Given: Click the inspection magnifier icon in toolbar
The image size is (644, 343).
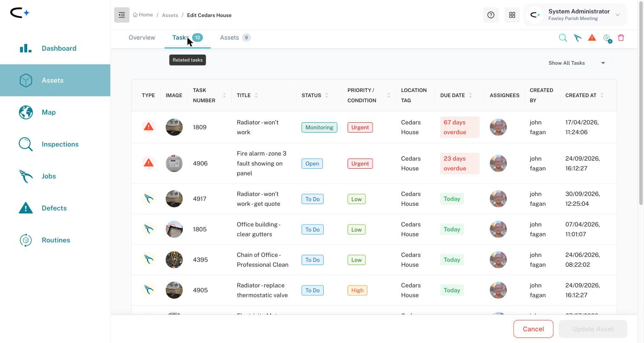Looking at the screenshot, I should pyautogui.click(x=563, y=38).
